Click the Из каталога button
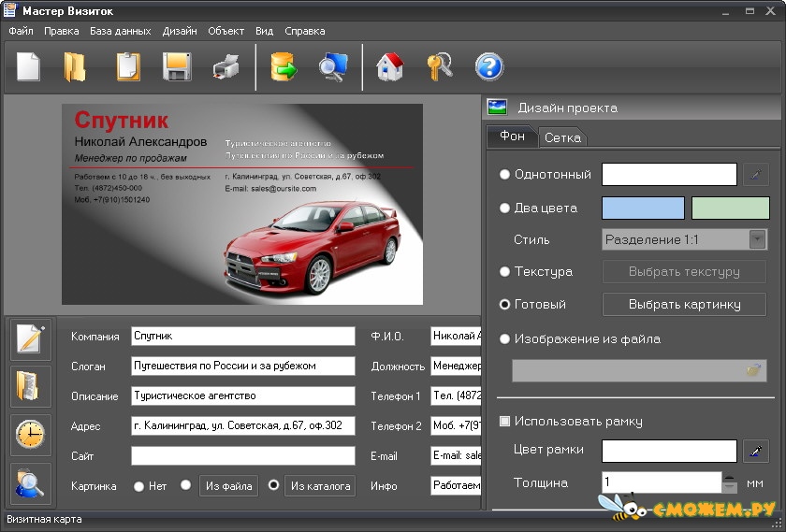Screen dimensions: 786x532 pyautogui.click(x=320, y=486)
